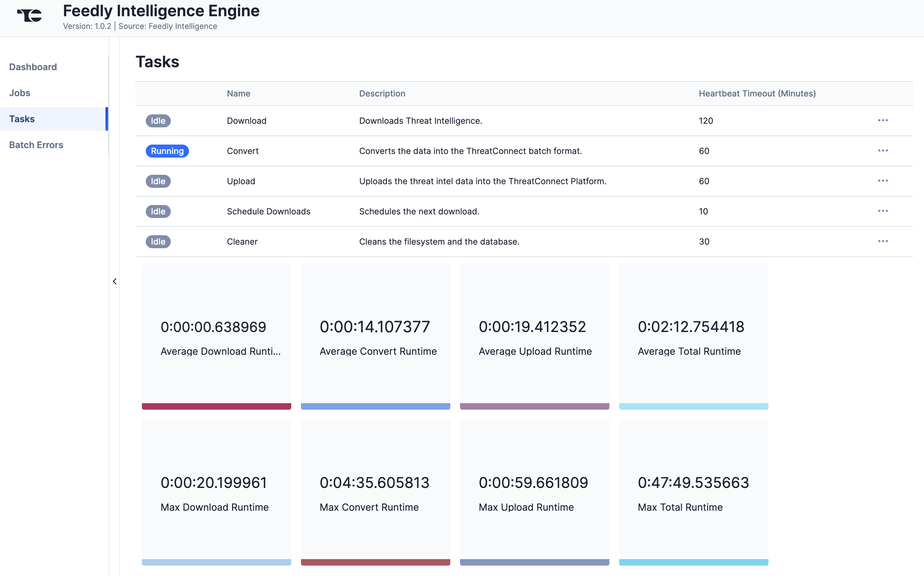924x576 pixels.
Task: Open the Name column header options
Action: (x=238, y=93)
